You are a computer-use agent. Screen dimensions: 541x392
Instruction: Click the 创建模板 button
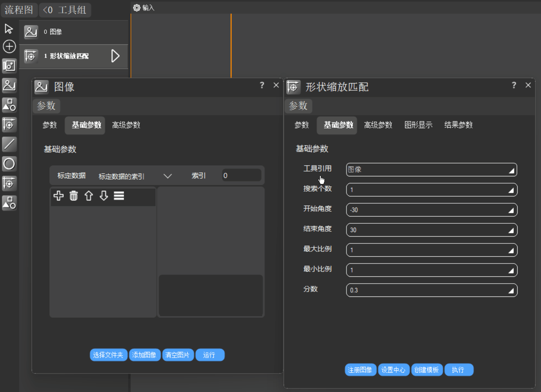427,370
